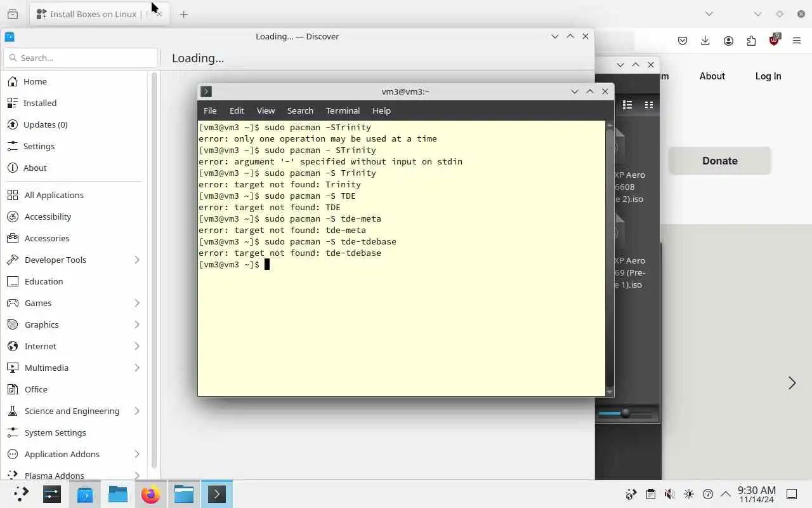Adjust file manager zoom slider
Screen dimensions: 812x508
pyautogui.click(x=625, y=413)
